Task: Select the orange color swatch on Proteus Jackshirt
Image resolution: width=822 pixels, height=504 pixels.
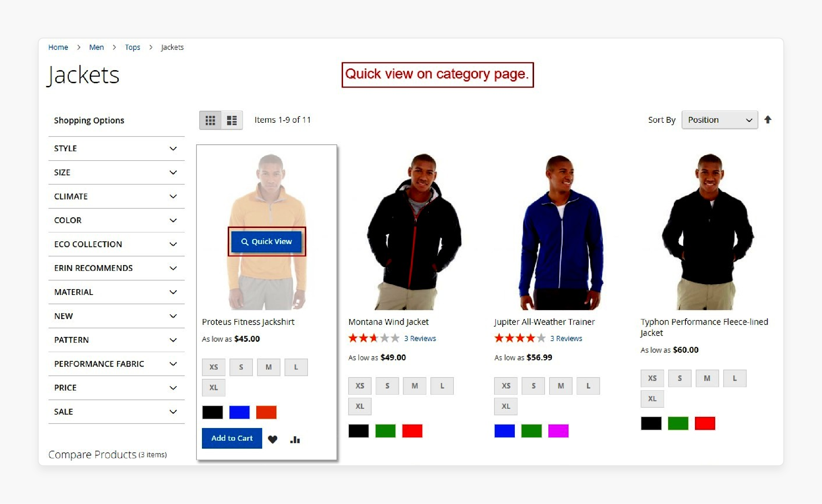Action: tap(267, 411)
